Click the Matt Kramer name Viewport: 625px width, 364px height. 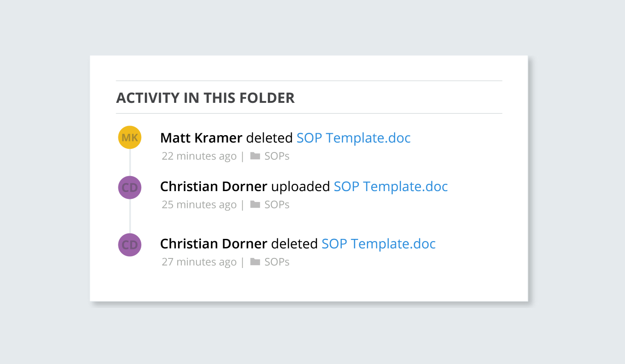pyautogui.click(x=201, y=138)
